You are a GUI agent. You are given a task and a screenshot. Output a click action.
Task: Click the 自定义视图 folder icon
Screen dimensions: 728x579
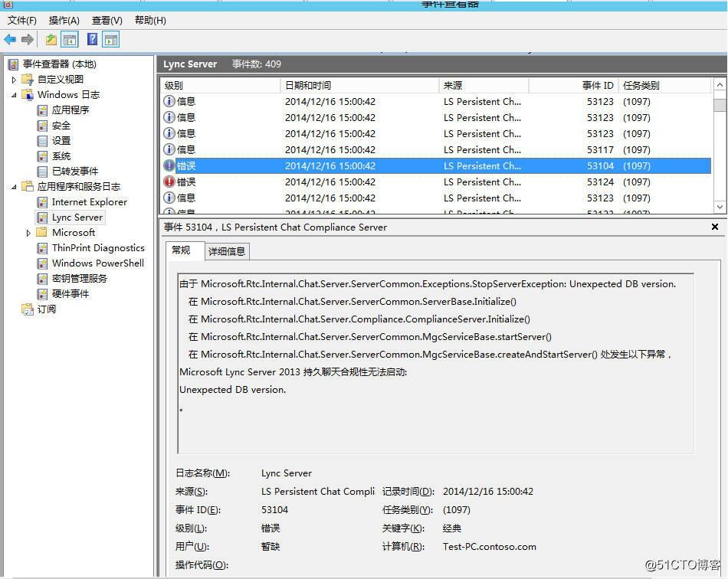pyautogui.click(x=28, y=80)
